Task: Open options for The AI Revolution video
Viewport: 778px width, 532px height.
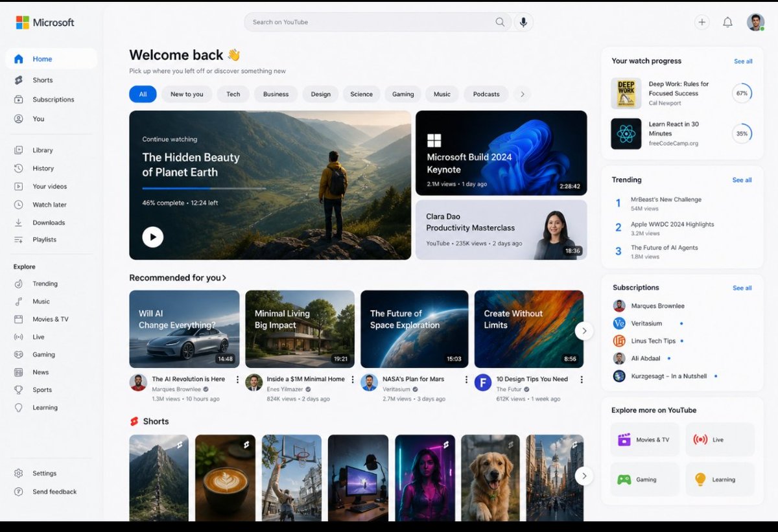Action: click(x=237, y=380)
